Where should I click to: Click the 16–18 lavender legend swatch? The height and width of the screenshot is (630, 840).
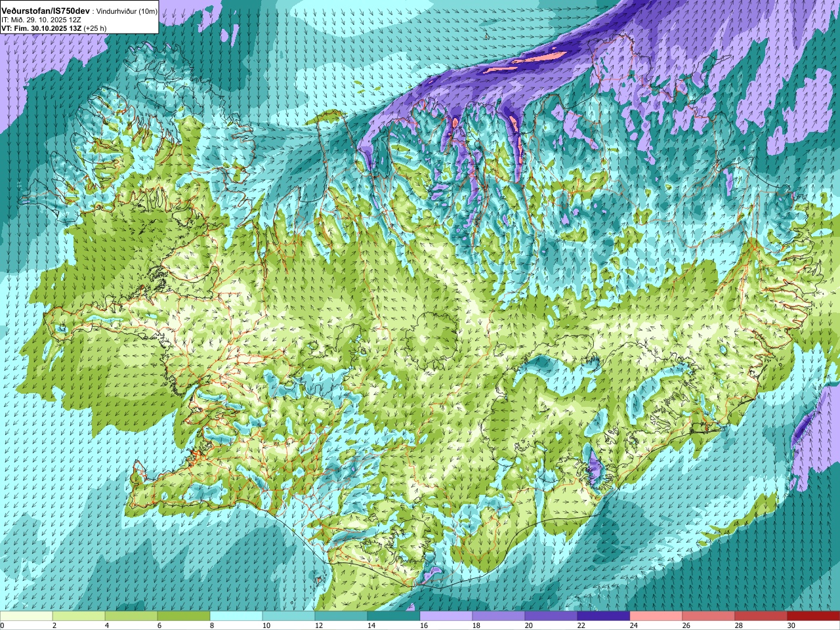point(446,616)
